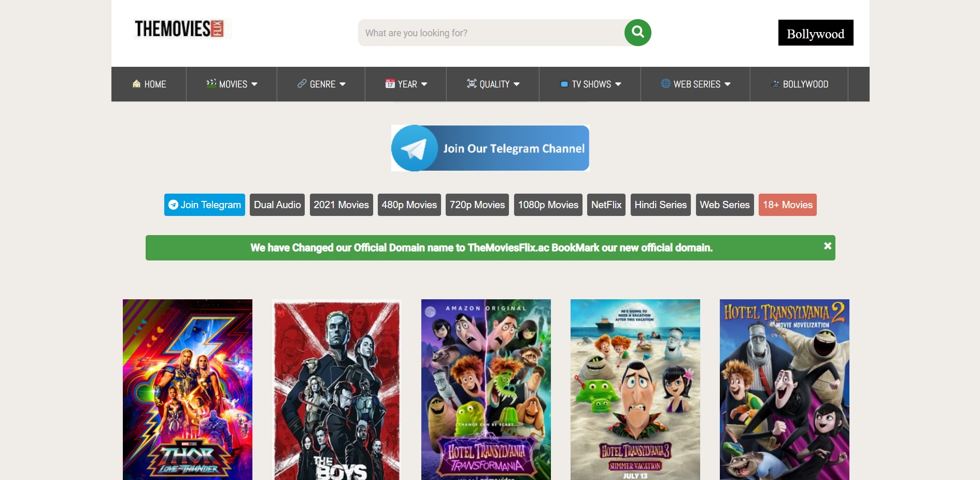The image size is (980, 480).
Task: Select the 720p Movies tag
Action: 477,205
